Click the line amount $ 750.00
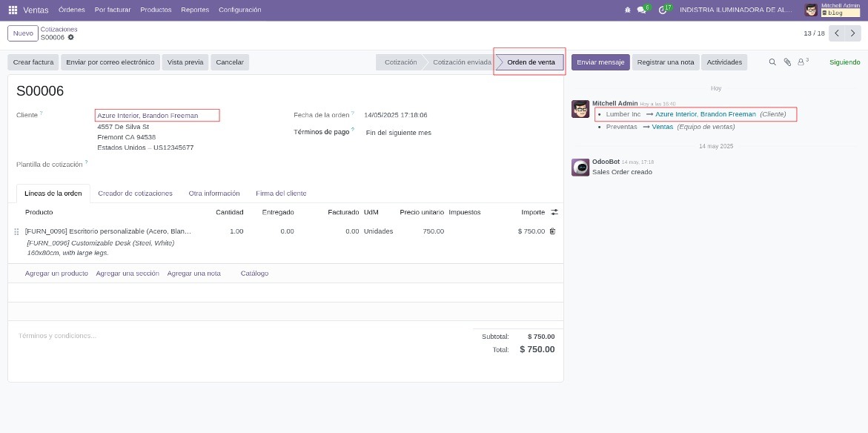The image size is (868, 433). click(x=531, y=231)
